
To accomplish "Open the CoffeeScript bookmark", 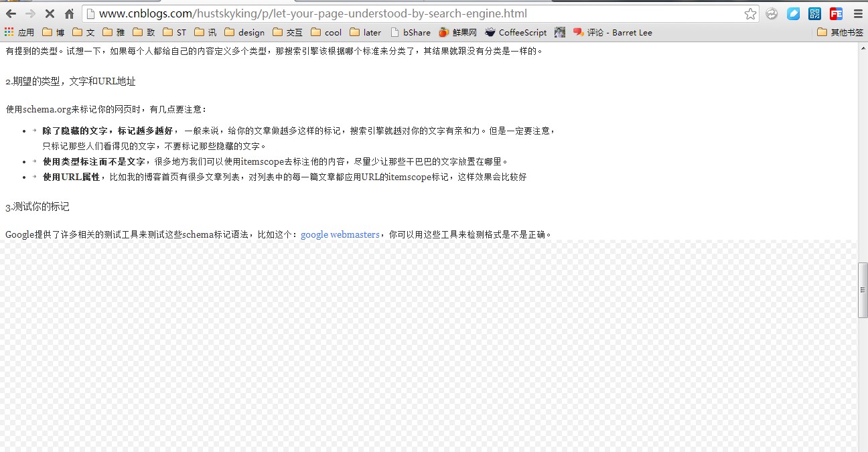I will tap(516, 32).
